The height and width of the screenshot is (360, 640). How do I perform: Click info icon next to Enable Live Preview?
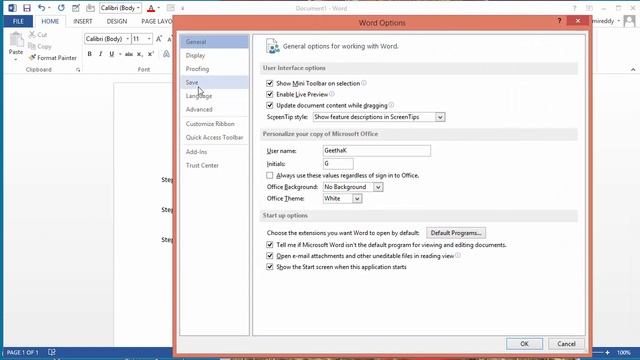point(332,94)
